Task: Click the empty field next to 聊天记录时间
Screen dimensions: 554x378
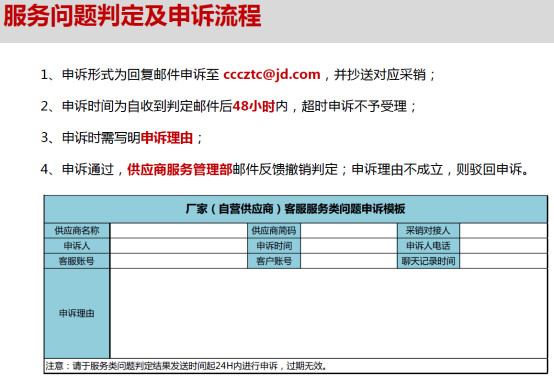Action: click(503, 261)
